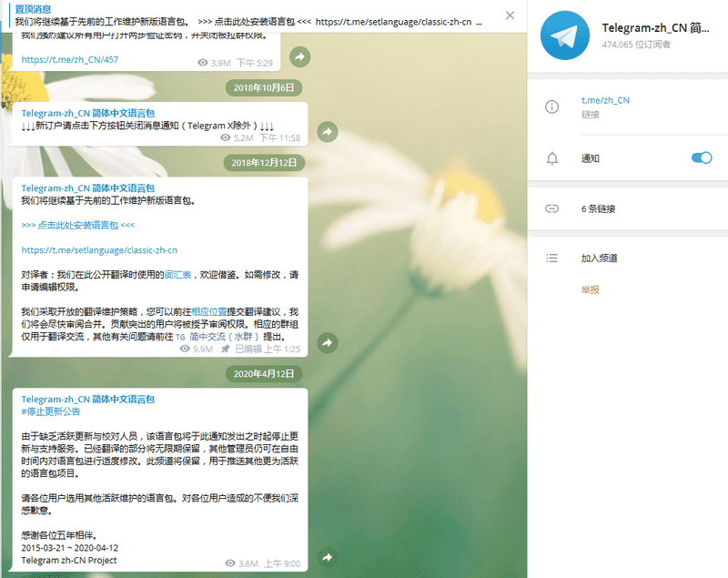This screenshot has height=578, width=728.
Task: Forward the message posted at 下午 5:29
Action: click(300, 56)
